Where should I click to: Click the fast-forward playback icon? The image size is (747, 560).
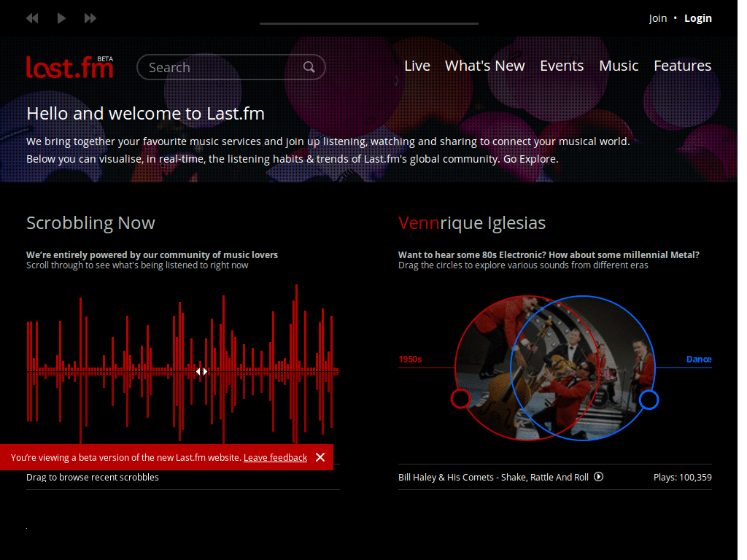90,18
